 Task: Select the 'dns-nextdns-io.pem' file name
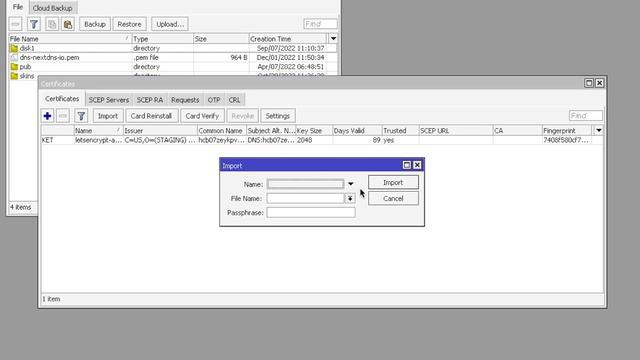49,58
